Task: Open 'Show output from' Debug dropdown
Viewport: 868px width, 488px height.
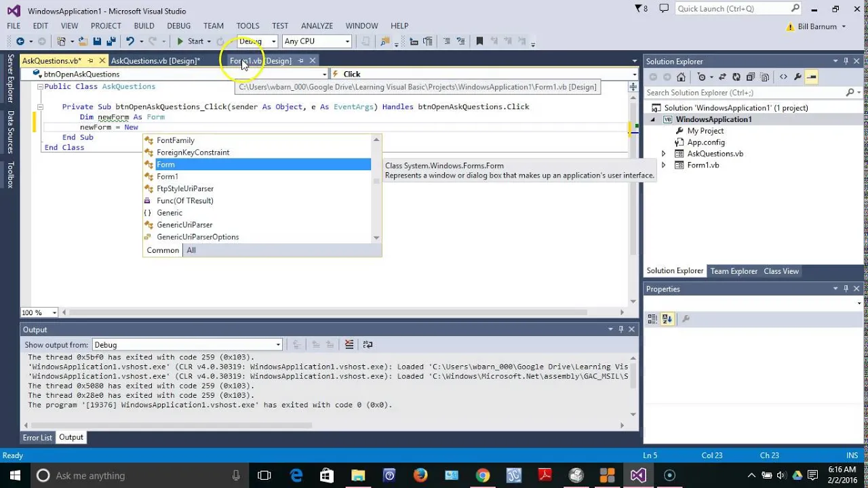Action: (186, 345)
